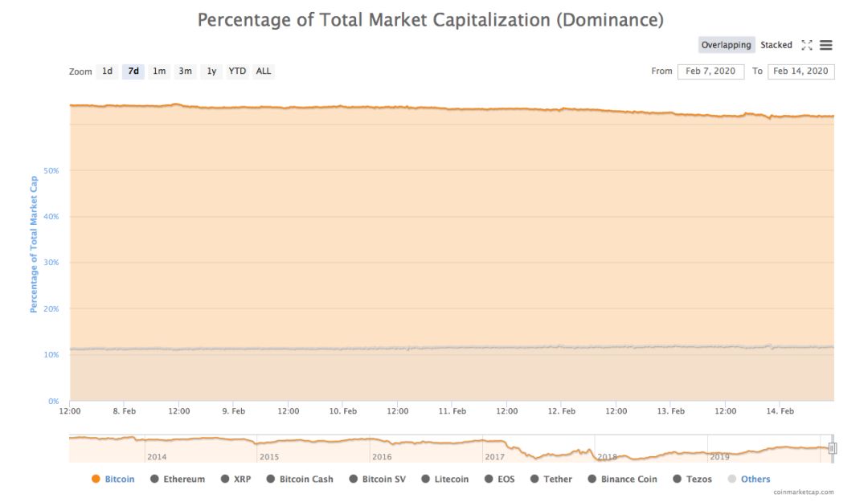Switch chart to Stacked mode
The image size is (868, 502).
[776, 45]
